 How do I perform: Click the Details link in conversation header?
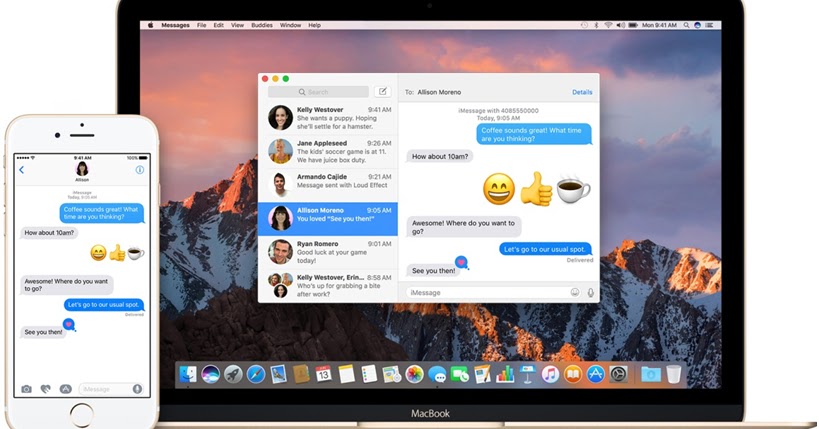(582, 92)
